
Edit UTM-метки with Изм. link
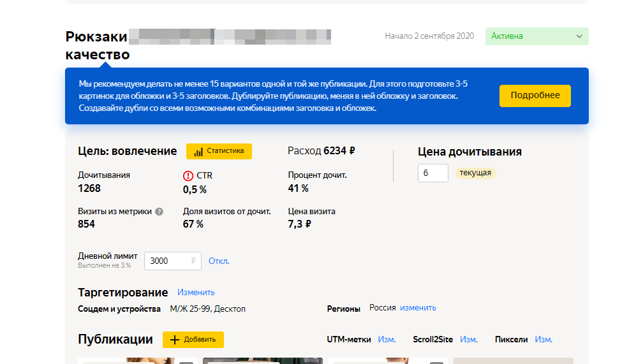[x=387, y=340]
